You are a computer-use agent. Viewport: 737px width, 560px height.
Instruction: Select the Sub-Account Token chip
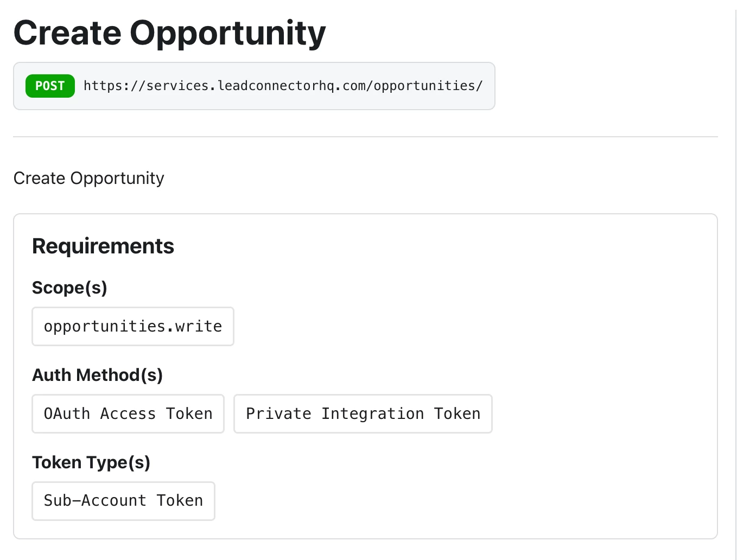123,500
